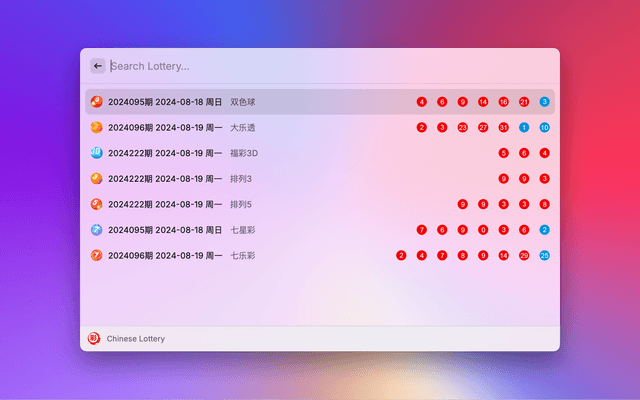Click the 大乐透 lottery icon

coord(96,127)
